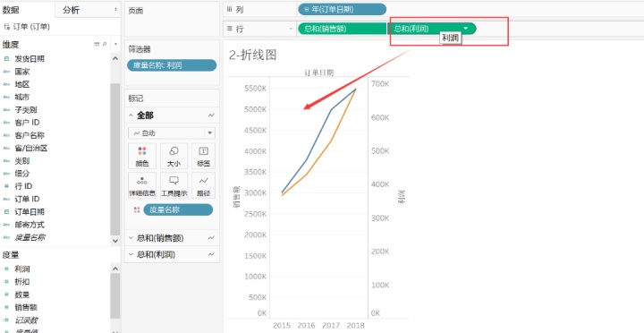Expand the 总和(销售额) marks section
The height and width of the screenshot is (333, 644).
click(131, 237)
